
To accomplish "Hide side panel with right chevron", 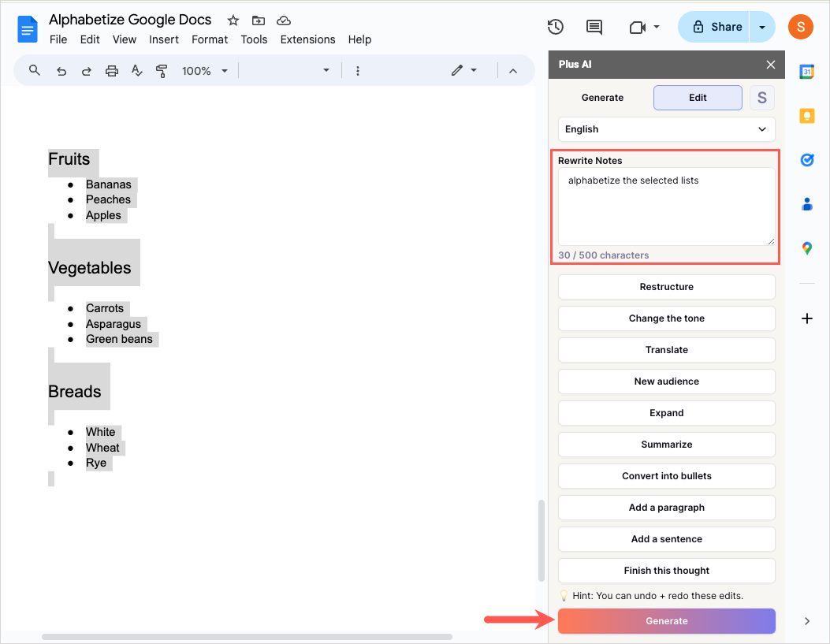I will (806, 621).
